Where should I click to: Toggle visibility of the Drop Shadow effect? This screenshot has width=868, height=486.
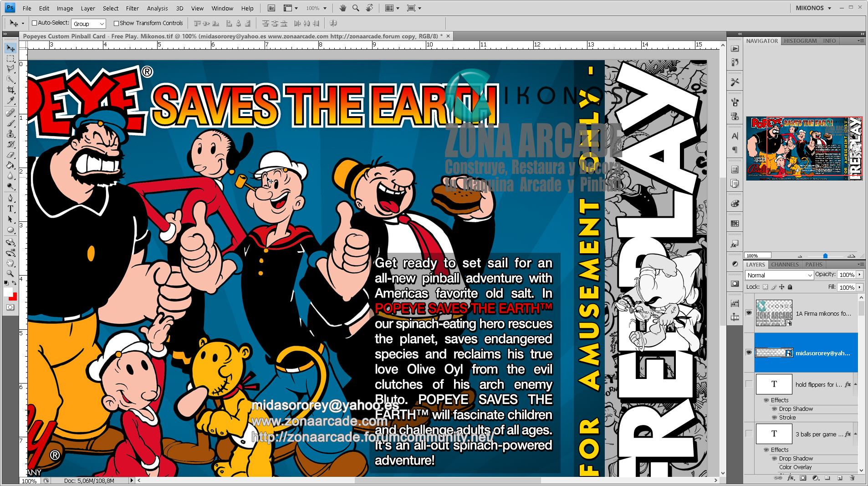click(775, 409)
